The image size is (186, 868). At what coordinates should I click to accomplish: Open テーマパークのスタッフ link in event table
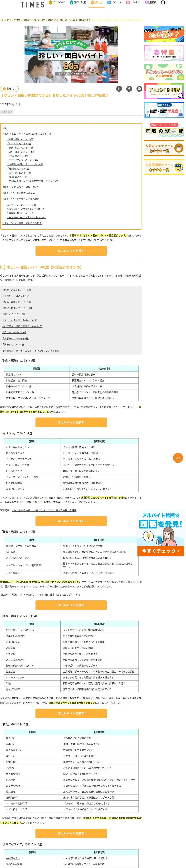[x=19, y=459]
